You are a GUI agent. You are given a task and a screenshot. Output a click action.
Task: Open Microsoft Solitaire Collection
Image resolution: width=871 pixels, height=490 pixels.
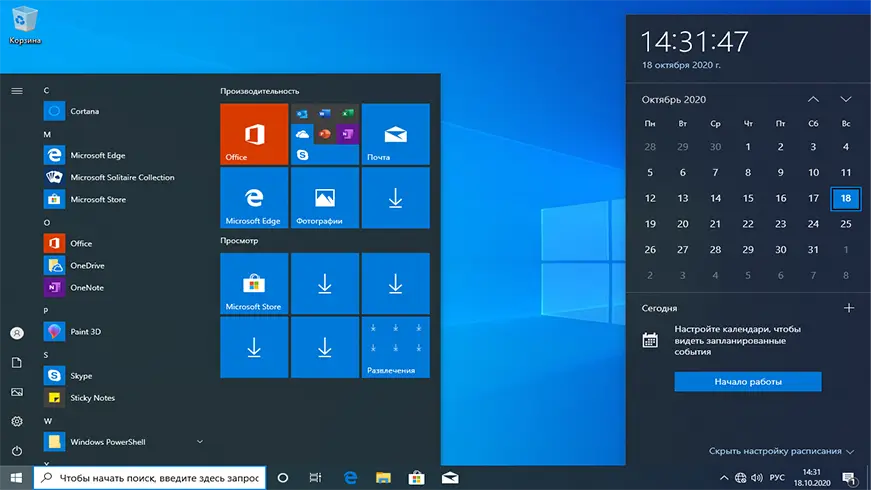coord(125,177)
